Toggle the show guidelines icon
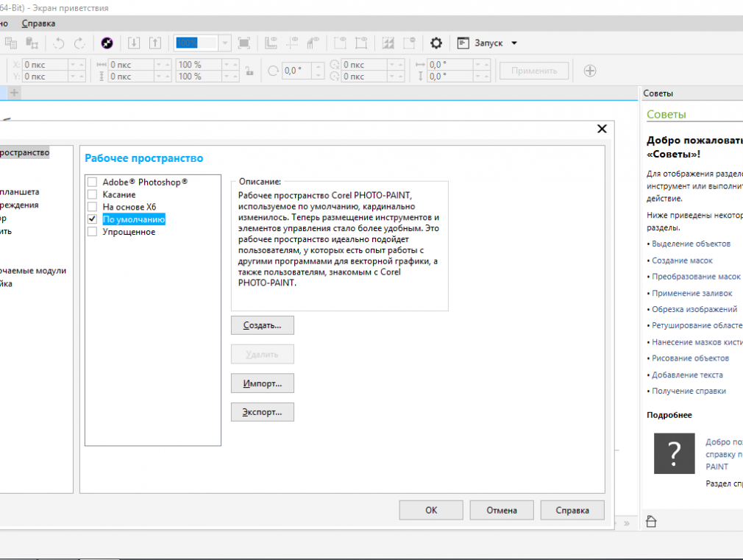The height and width of the screenshot is (560, 743). 292,43
